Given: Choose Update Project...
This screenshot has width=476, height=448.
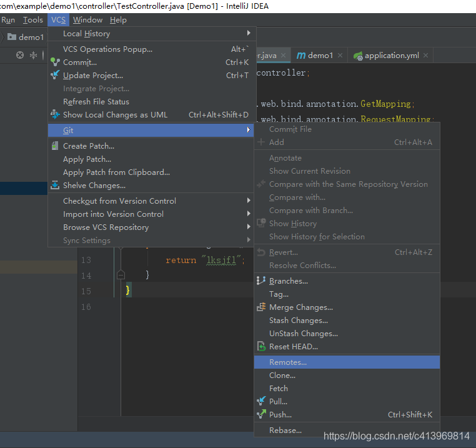Looking at the screenshot, I should point(151,76).
